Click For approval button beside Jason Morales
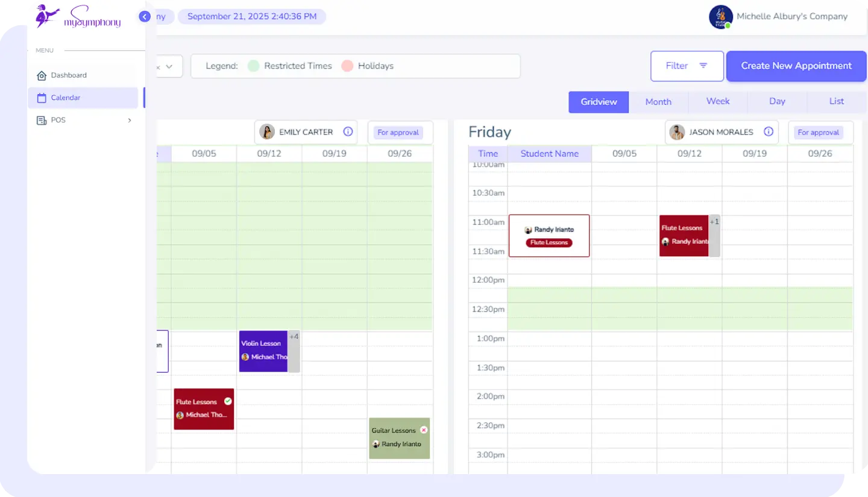The image size is (868, 497). pyautogui.click(x=818, y=133)
